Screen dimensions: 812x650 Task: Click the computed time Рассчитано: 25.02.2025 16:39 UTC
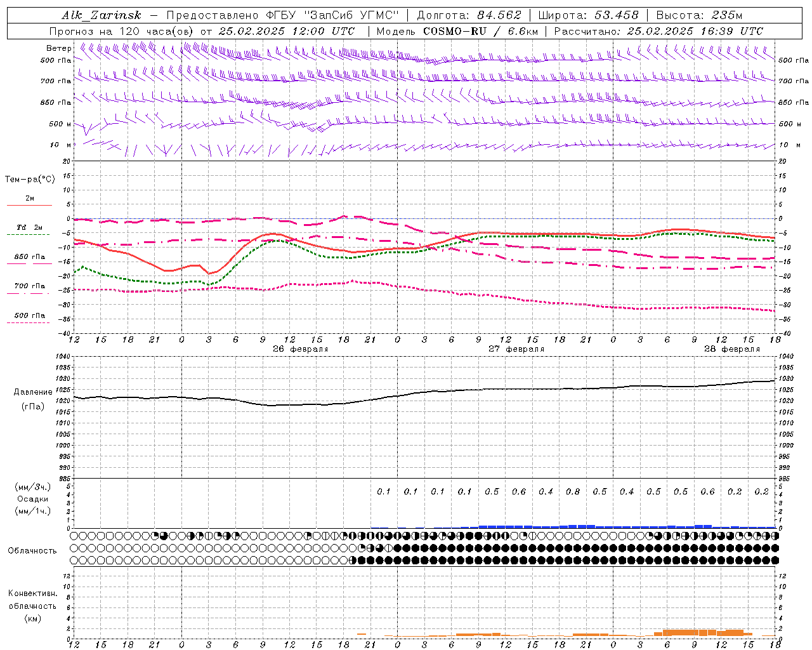658,31
